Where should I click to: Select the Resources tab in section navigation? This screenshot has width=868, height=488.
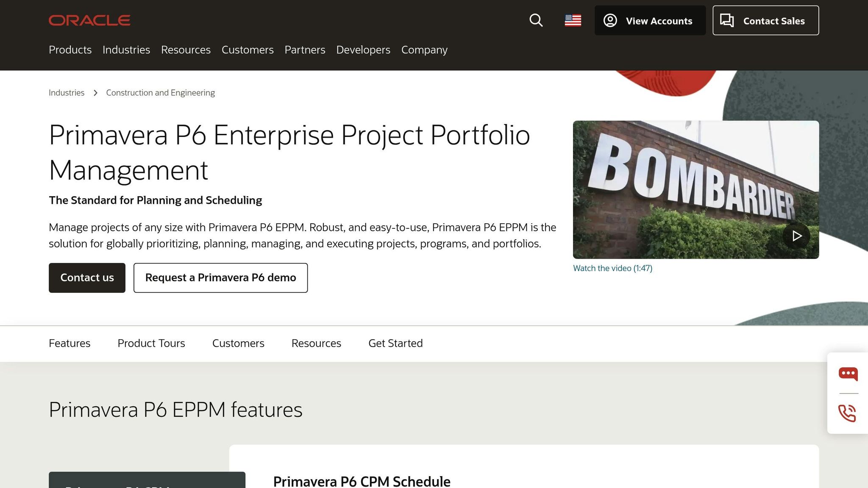pos(316,344)
